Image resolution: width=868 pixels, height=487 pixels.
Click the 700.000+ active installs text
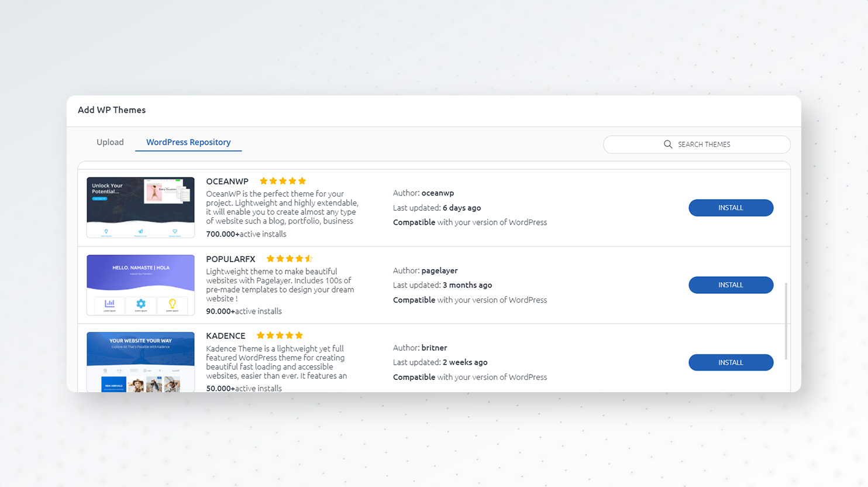(246, 234)
